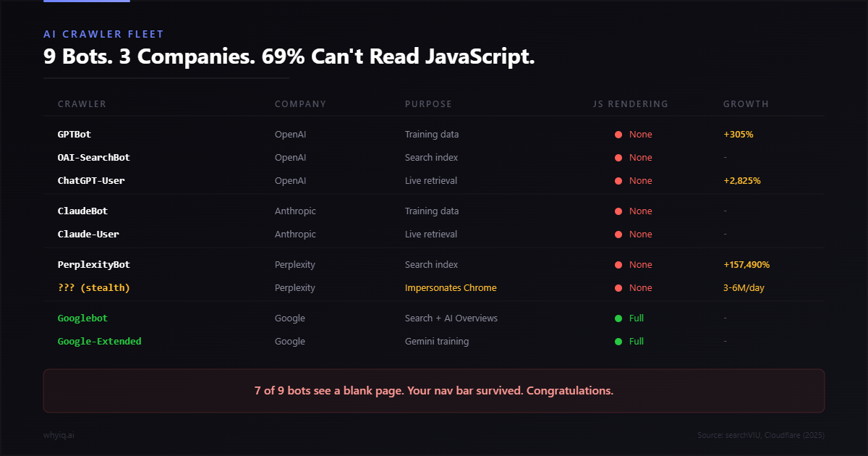Click the '??? (stealth)' crawler name
This screenshot has width=868, height=456.
point(94,288)
